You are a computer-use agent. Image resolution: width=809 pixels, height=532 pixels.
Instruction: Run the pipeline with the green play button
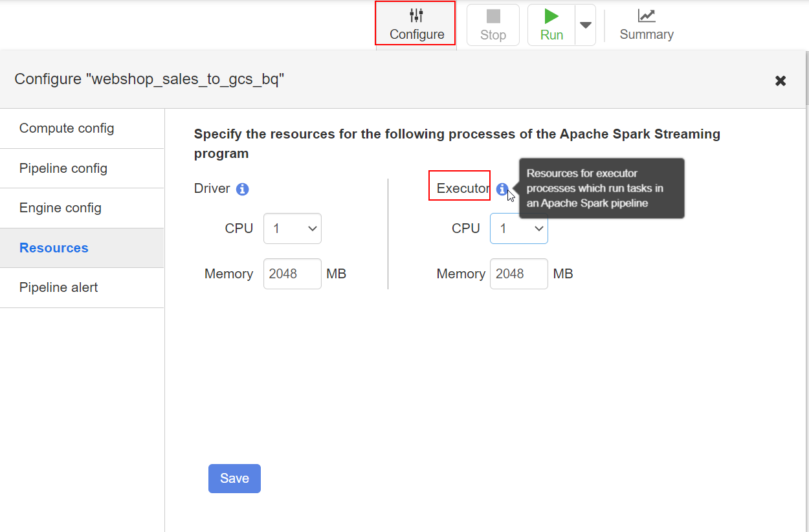tap(551, 25)
